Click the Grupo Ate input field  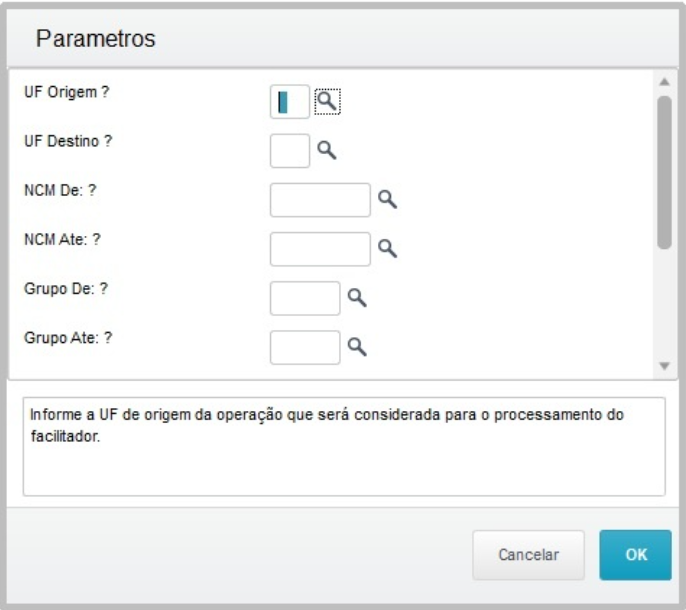(305, 346)
